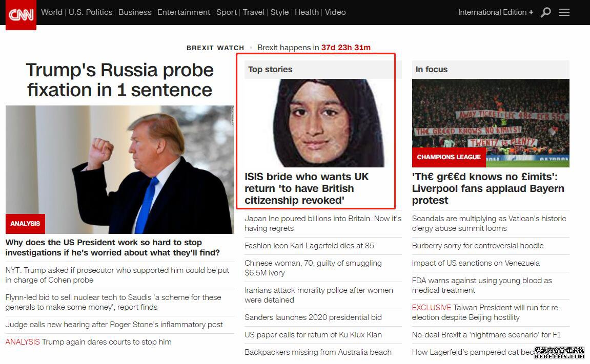590x364 pixels.
Task: Open No-deal Brexit nightmare scenario for F1
Action: (x=486, y=335)
